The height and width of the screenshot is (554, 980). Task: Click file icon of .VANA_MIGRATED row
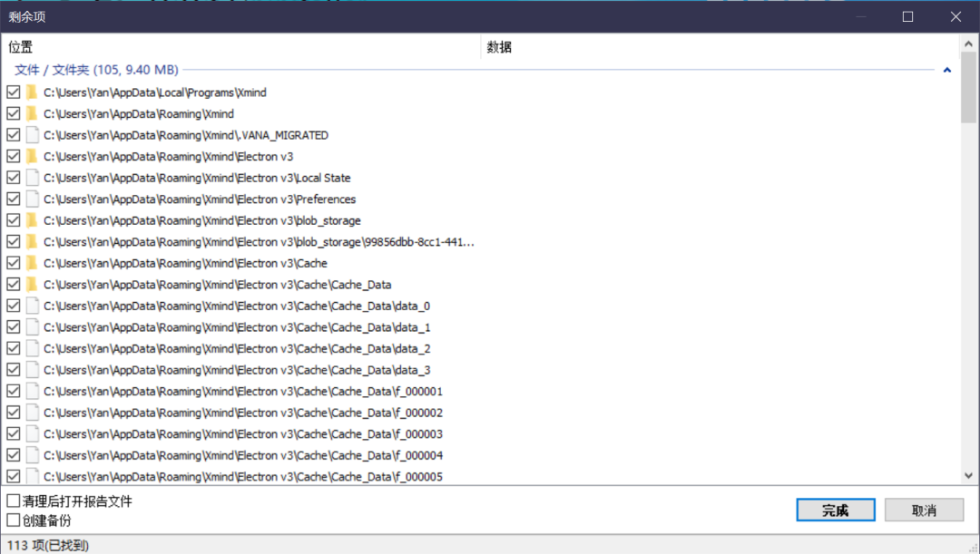33,135
